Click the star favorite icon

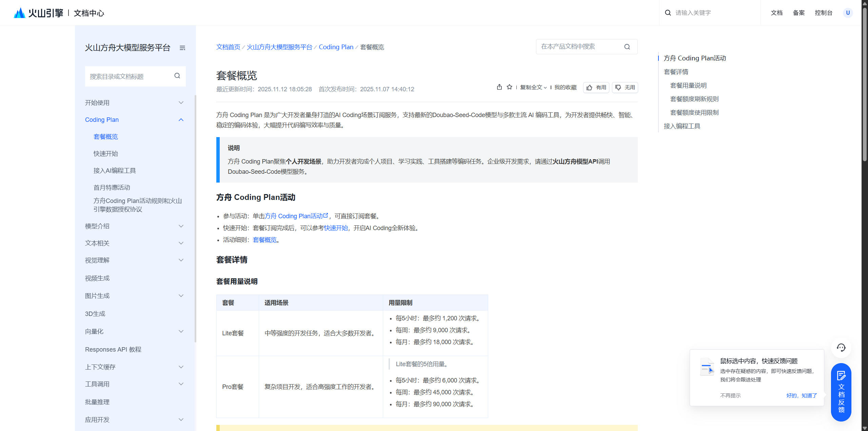pyautogui.click(x=509, y=87)
